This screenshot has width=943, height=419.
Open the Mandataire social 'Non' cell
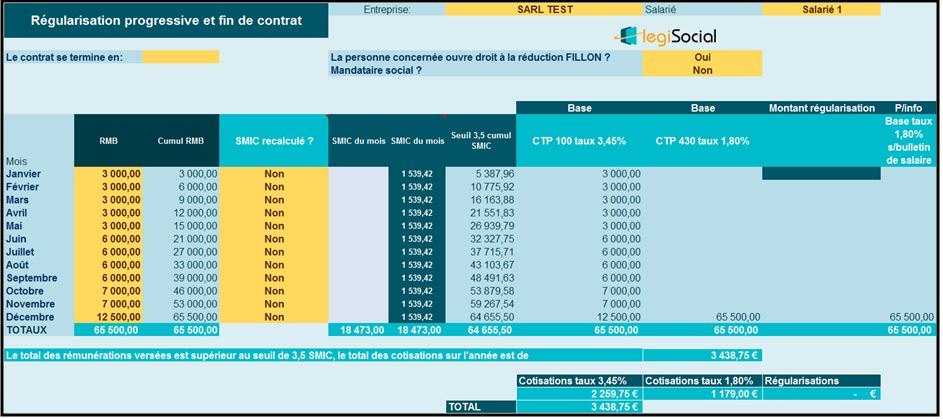tap(702, 70)
